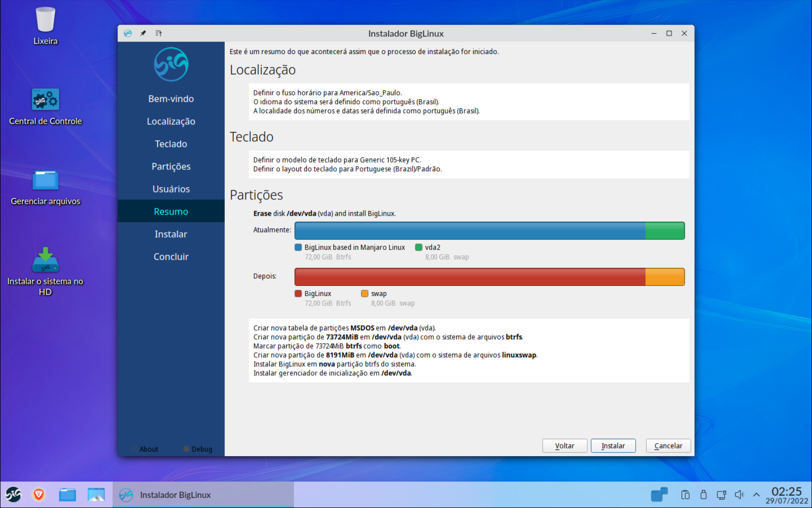Screen dimensions: 812x508
Task: Click line 'Instalar gerenciador de inicialização em /dev/vda'
Action: [x=333, y=373]
